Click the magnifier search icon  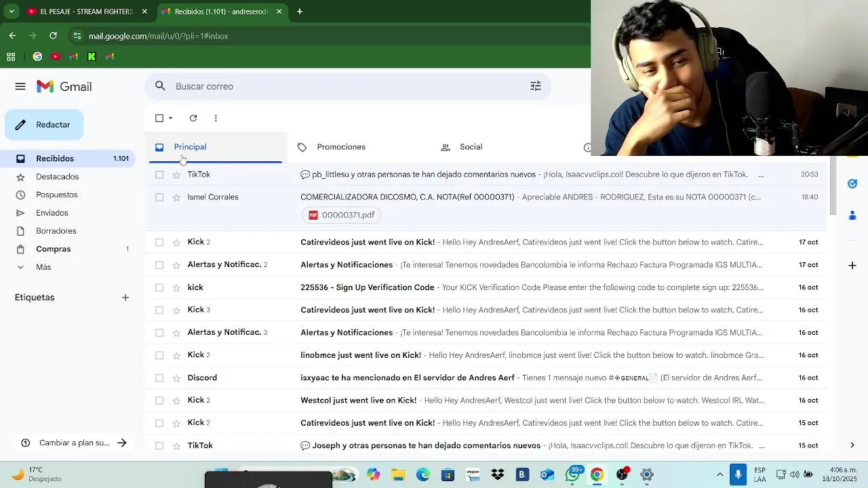pyautogui.click(x=160, y=86)
